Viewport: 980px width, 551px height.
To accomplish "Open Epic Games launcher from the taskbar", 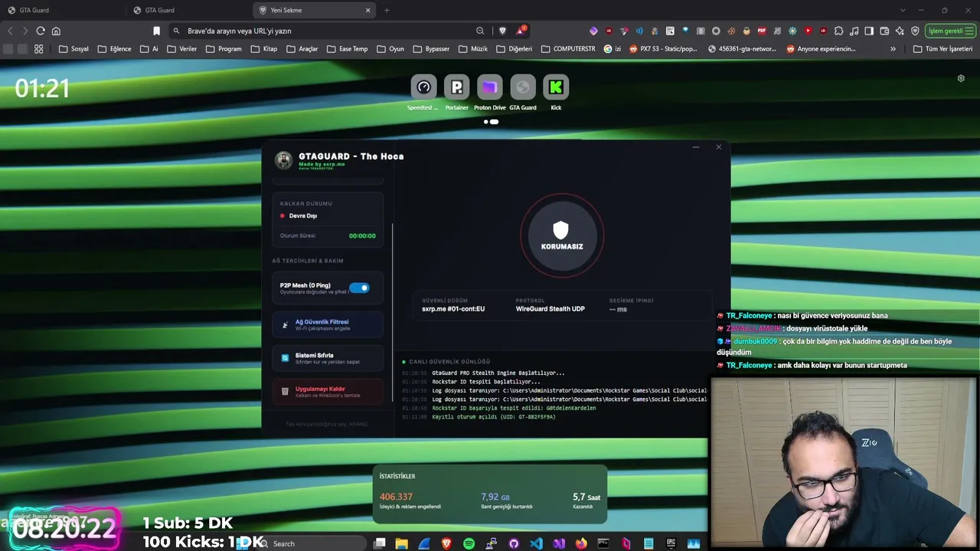I will pyautogui.click(x=671, y=543).
